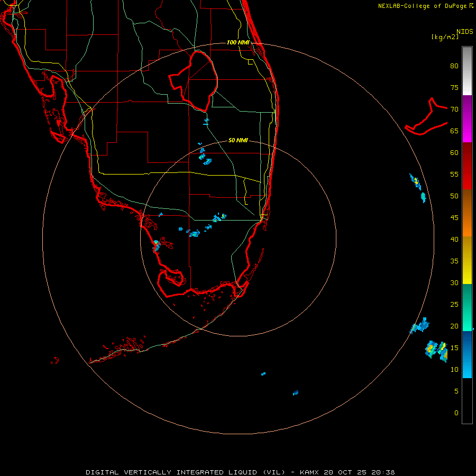Pick the gray-white segment of the VIL color bar
476x476 pixels.
coord(467,71)
